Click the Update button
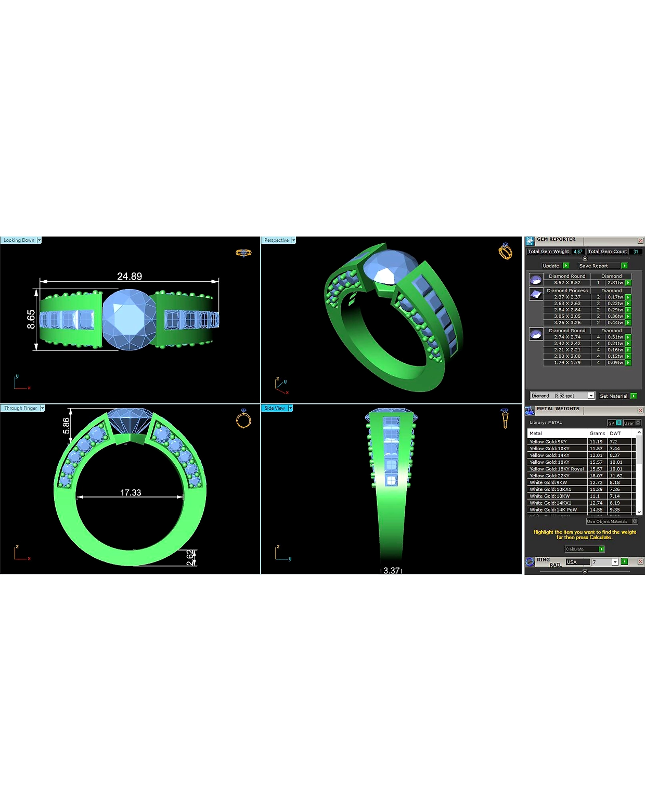The width and height of the screenshot is (645, 812). [555, 266]
